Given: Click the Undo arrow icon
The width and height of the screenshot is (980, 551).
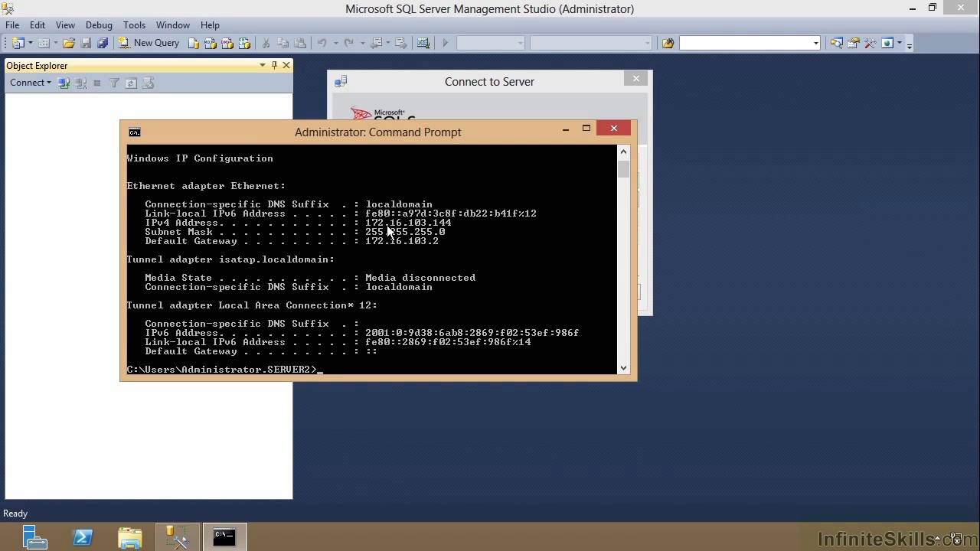Looking at the screenshot, I should point(322,44).
